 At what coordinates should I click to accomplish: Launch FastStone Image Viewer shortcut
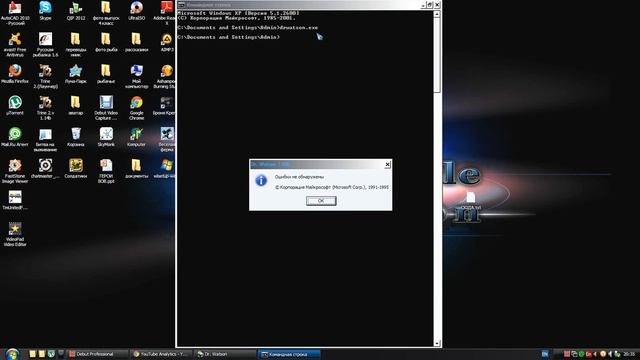click(15, 171)
